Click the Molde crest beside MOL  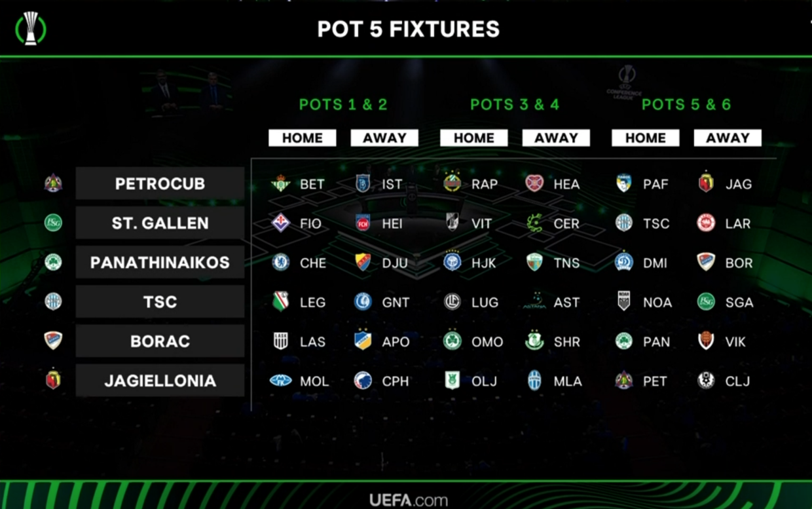281,381
